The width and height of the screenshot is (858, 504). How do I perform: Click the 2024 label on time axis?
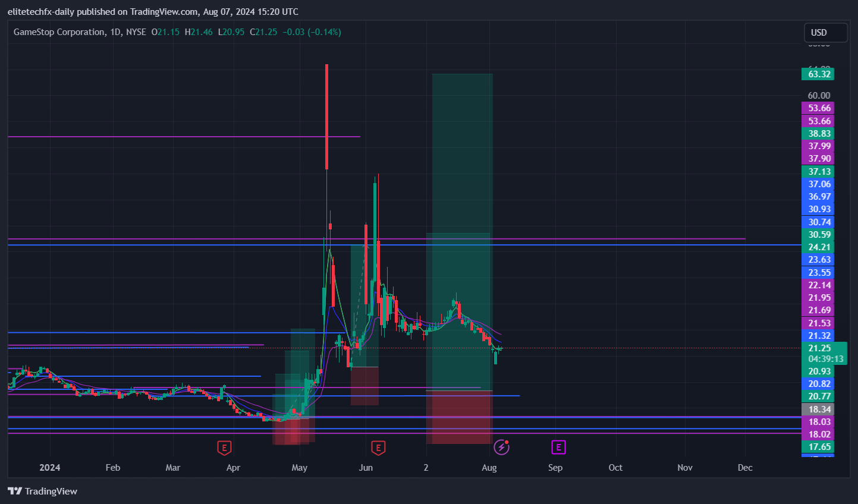coord(50,468)
